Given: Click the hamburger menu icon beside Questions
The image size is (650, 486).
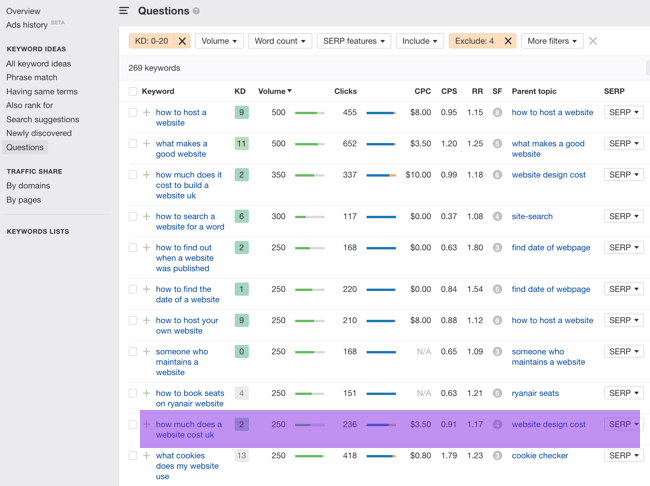Looking at the screenshot, I should (124, 11).
